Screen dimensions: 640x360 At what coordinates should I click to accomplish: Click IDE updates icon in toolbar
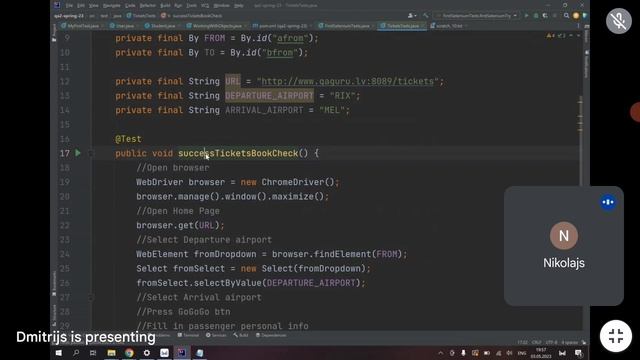[576, 16]
